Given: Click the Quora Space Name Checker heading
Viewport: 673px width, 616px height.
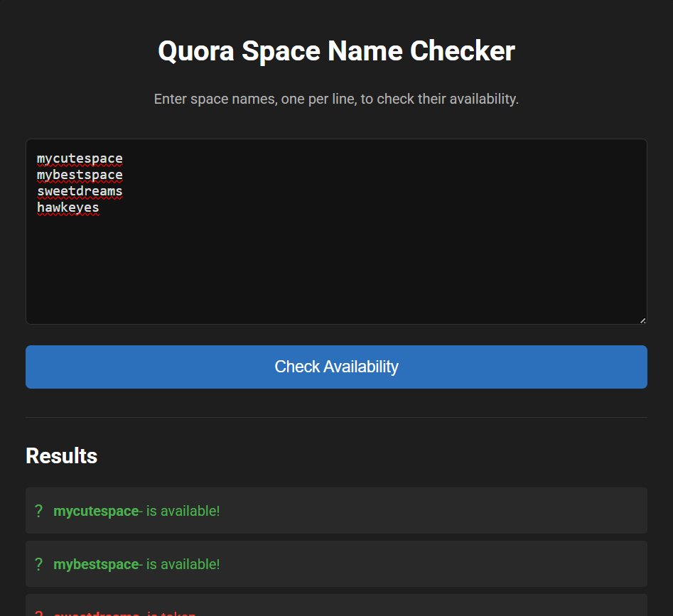Looking at the screenshot, I should 337,51.
